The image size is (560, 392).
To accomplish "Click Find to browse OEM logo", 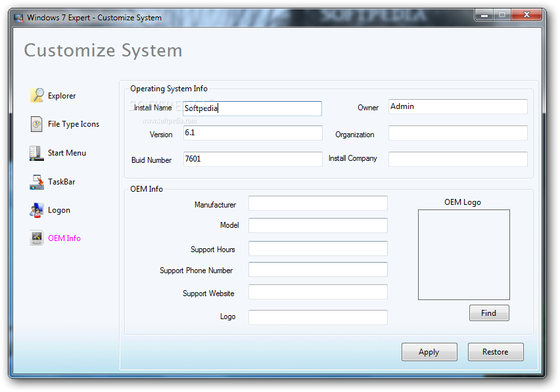I will coord(489,313).
